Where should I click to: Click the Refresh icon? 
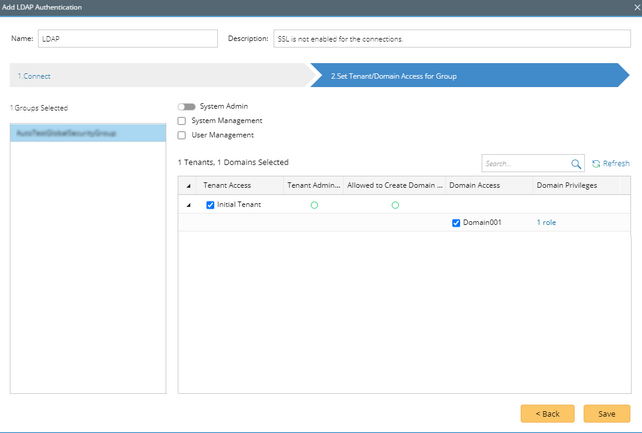tap(596, 164)
